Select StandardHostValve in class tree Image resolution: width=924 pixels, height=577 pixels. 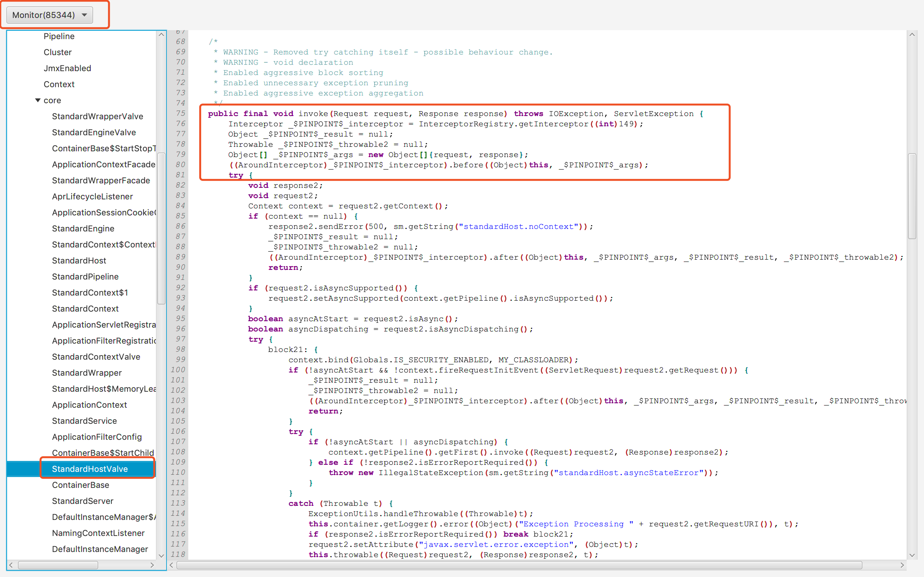[x=90, y=469]
